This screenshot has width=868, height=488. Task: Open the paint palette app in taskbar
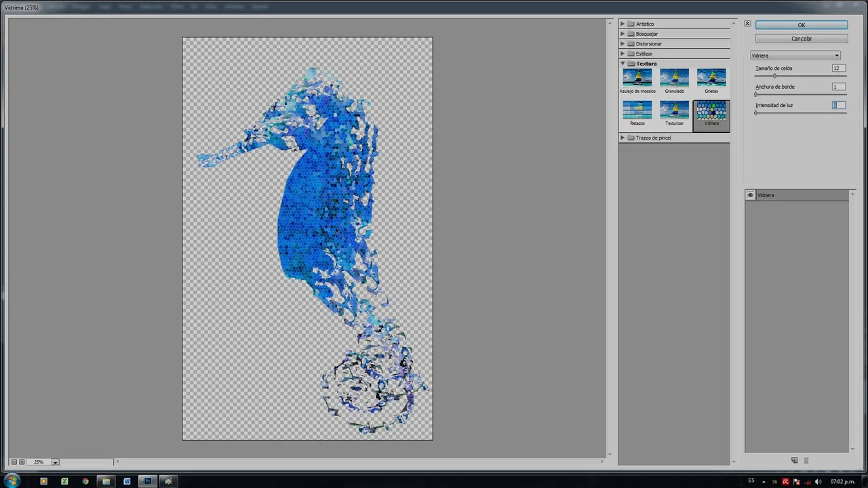coord(168,481)
